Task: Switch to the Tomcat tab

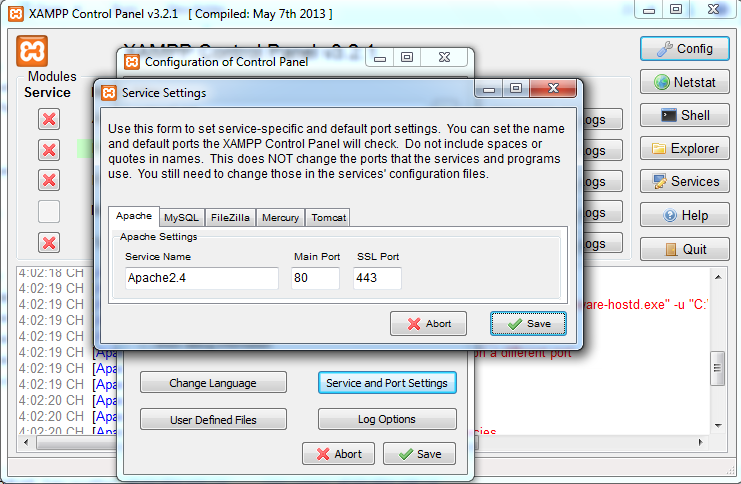Action: pos(328,217)
